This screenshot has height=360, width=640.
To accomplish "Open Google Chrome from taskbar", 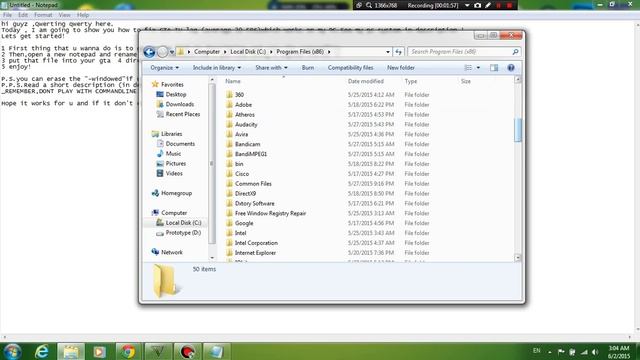I will pos(128,351).
